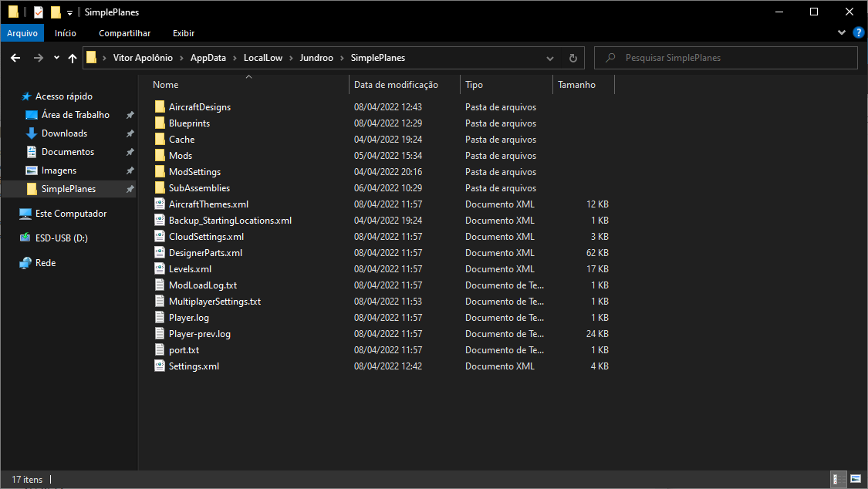868x489 pixels.
Task: Open Imagens in the navigation pane
Action: (x=59, y=170)
